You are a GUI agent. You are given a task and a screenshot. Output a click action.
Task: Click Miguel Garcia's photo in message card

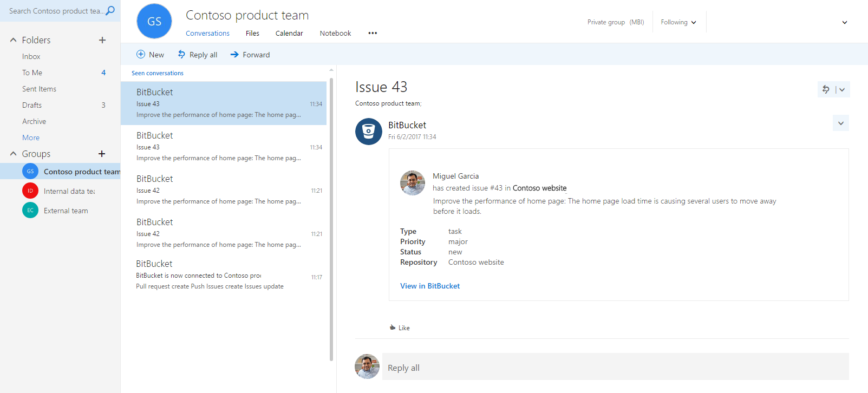(x=413, y=183)
